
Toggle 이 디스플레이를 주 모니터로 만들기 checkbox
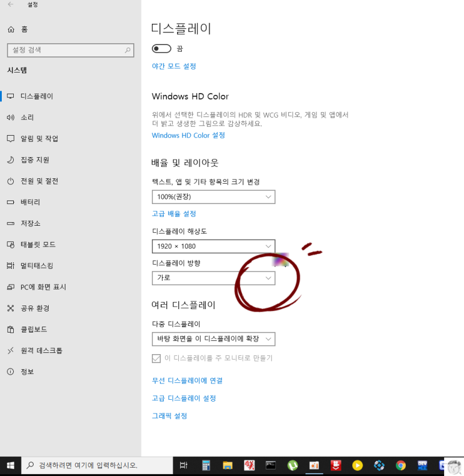pyautogui.click(x=156, y=358)
